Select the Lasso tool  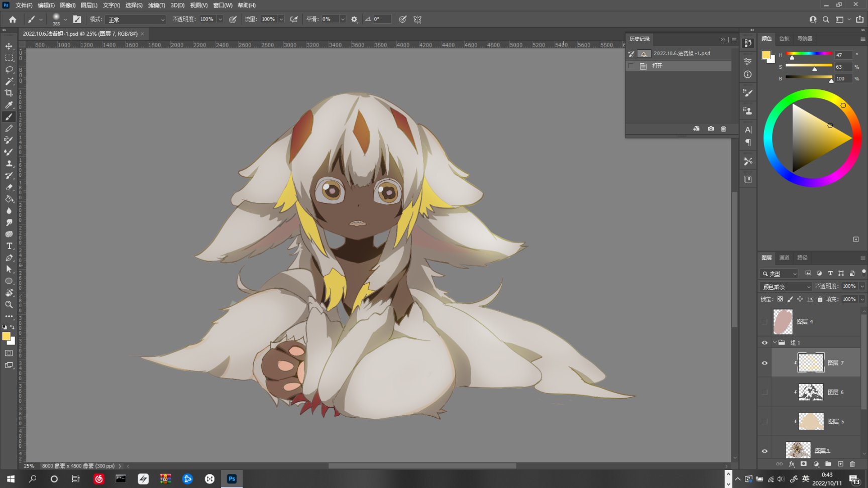(9, 69)
